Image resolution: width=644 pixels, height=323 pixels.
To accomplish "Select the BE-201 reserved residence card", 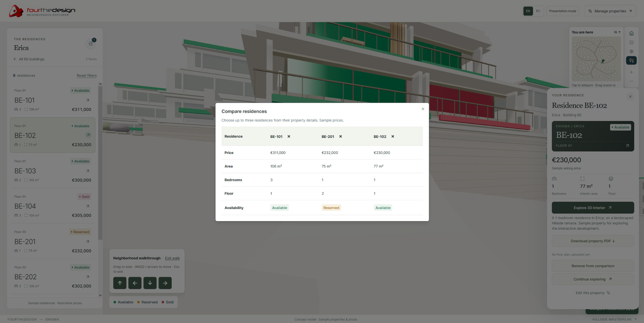I will (x=53, y=241).
